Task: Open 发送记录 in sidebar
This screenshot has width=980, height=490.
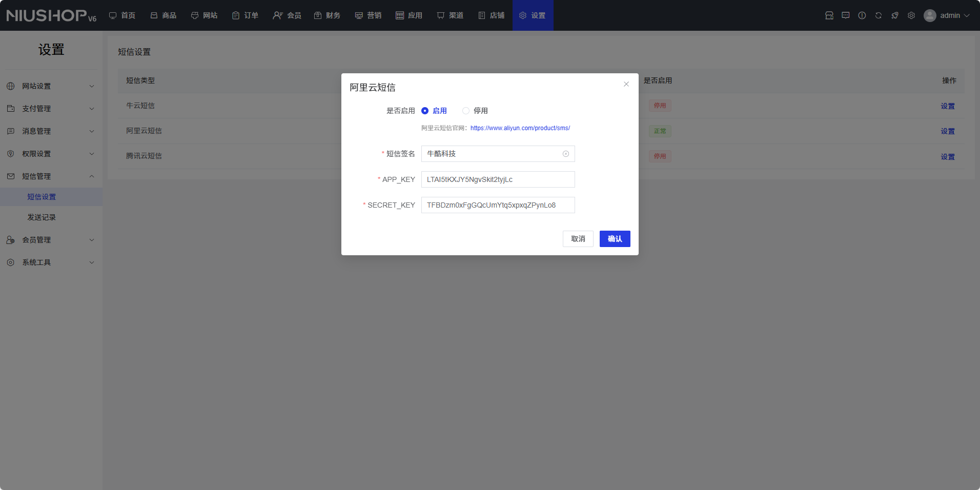Action: click(x=42, y=217)
